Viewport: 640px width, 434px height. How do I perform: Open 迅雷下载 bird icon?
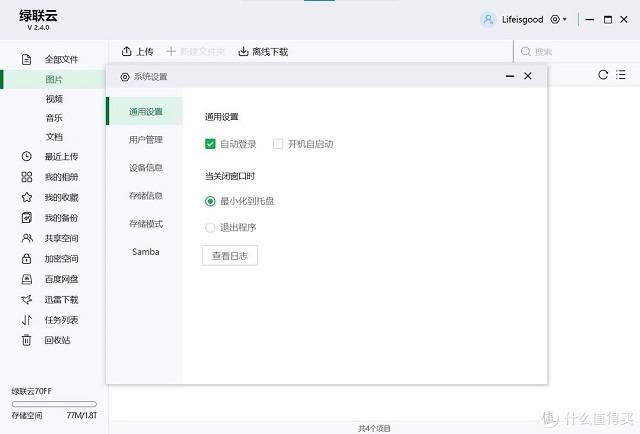27,299
